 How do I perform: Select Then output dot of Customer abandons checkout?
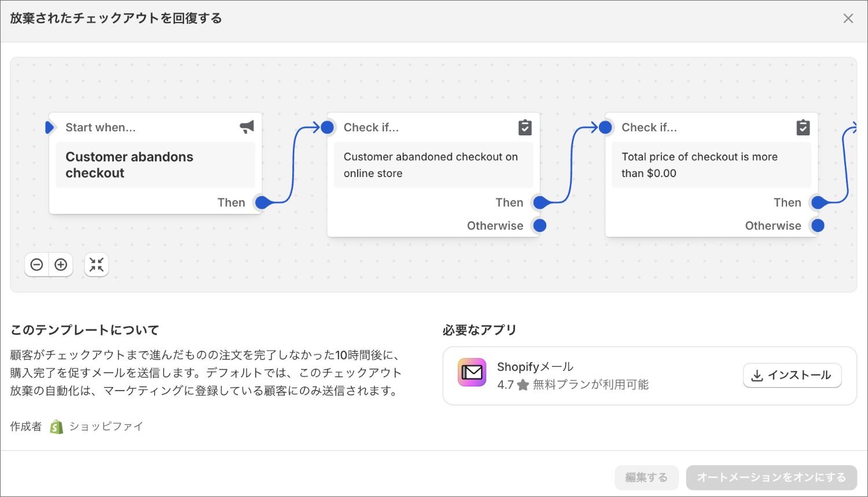pos(262,203)
